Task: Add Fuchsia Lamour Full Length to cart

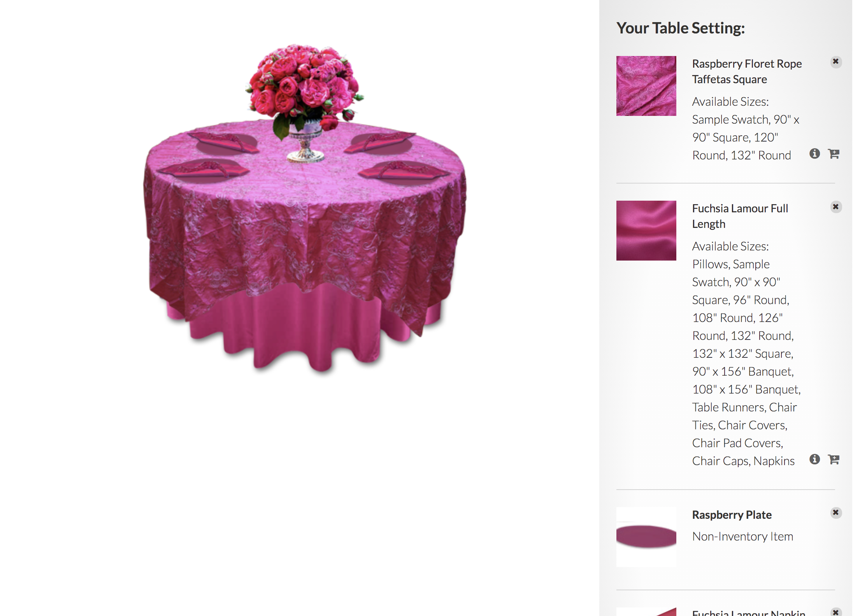Action: click(x=834, y=459)
